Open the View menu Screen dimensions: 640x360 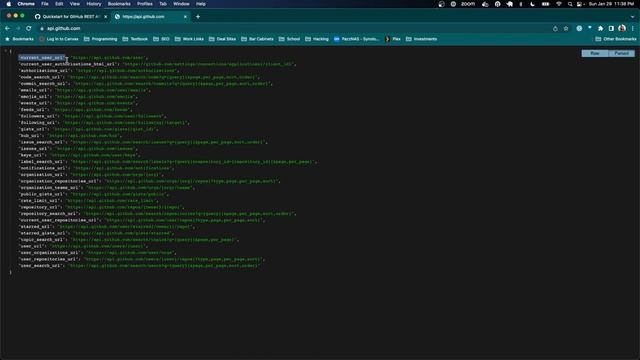click(75, 4)
